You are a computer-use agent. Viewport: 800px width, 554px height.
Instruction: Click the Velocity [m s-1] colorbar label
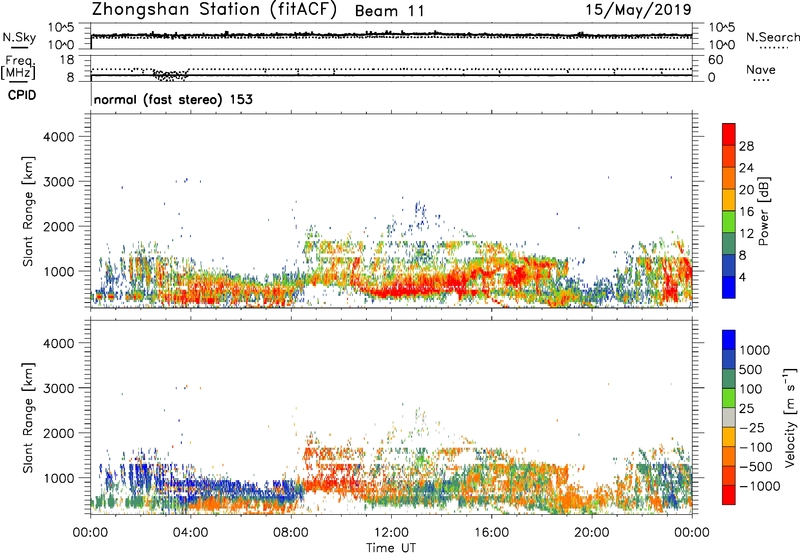[790, 418]
